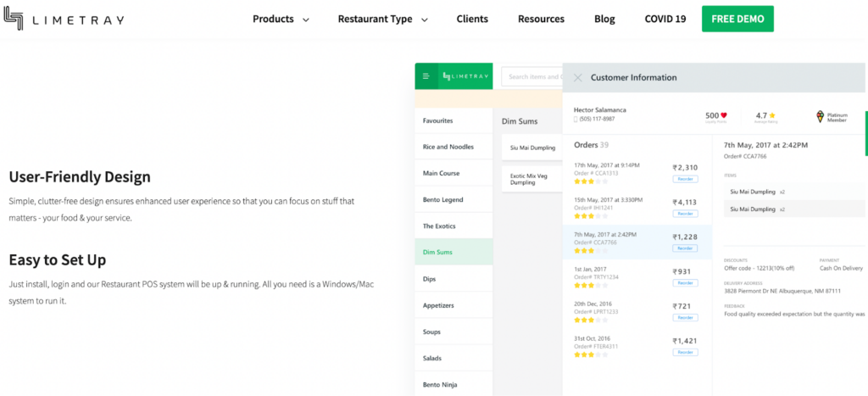Select the Bento Legend category
The image size is (868, 396).
[453, 199]
